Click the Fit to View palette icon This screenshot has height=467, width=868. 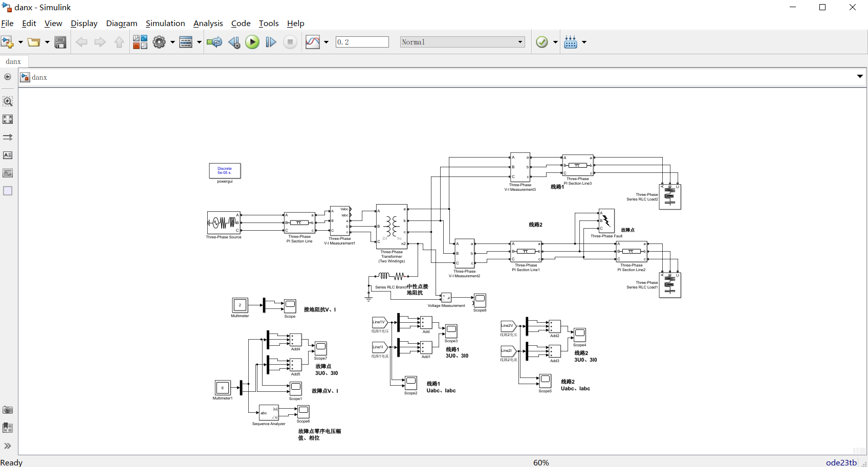[x=8, y=119]
